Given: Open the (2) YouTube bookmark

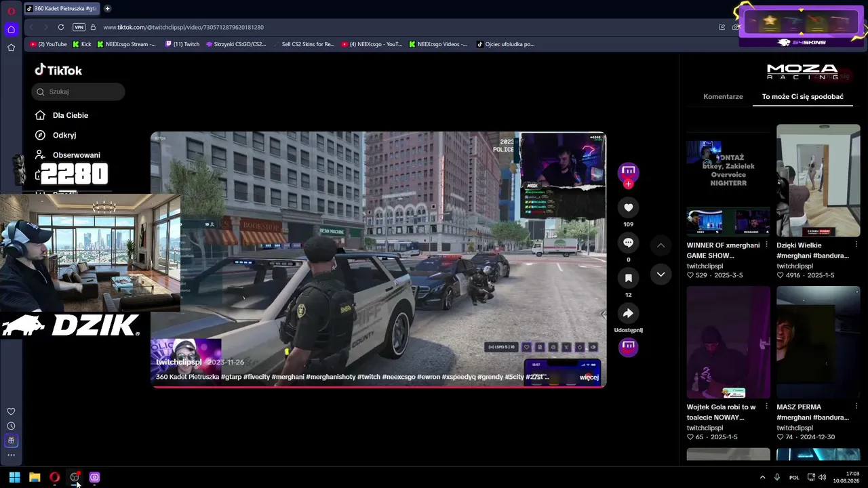Looking at the screenshot, I should tap(48, 44).
